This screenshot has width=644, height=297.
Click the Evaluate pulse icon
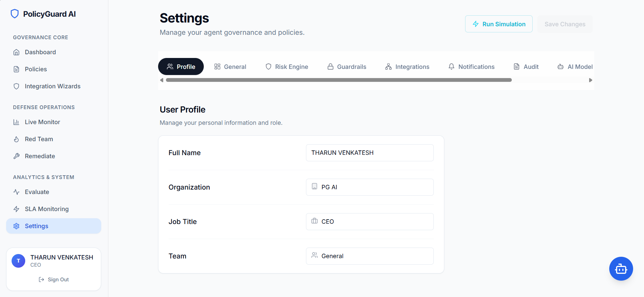16,192
